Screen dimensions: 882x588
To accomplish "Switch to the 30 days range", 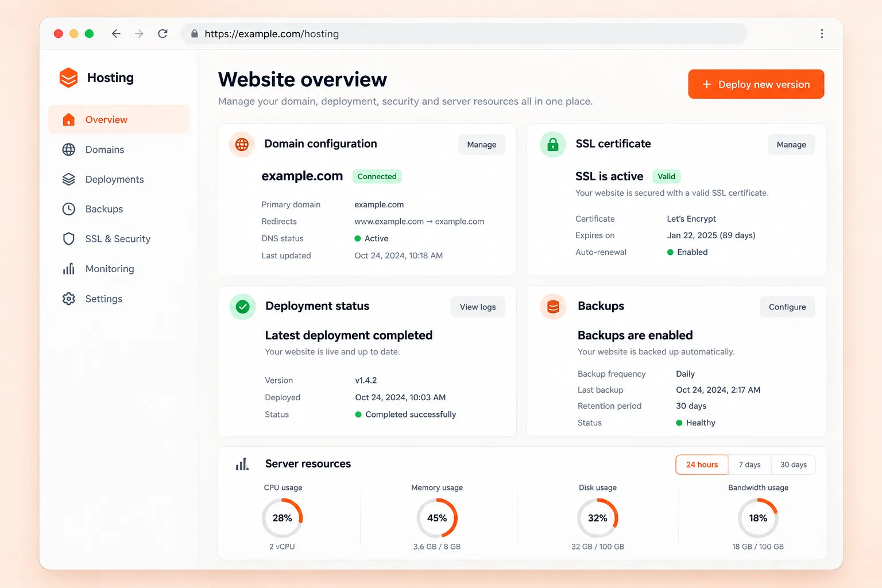I will click(x=793, y=465).
